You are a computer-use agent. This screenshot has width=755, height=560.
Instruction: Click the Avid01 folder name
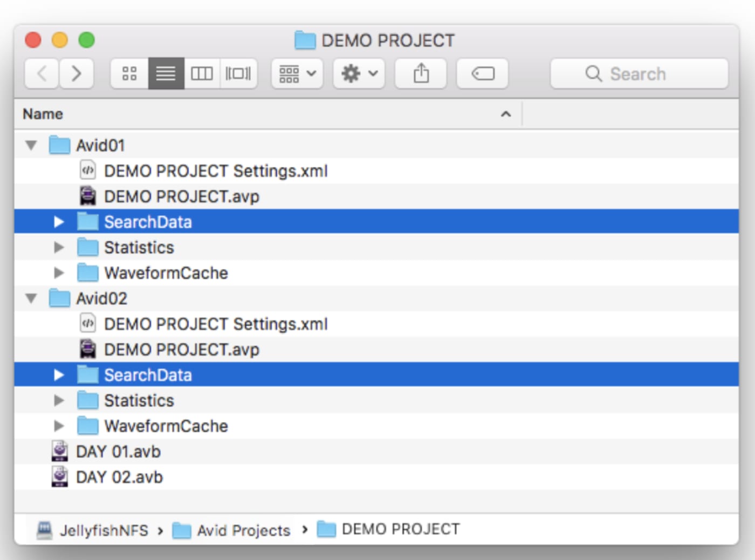click(x=100, y=146)
